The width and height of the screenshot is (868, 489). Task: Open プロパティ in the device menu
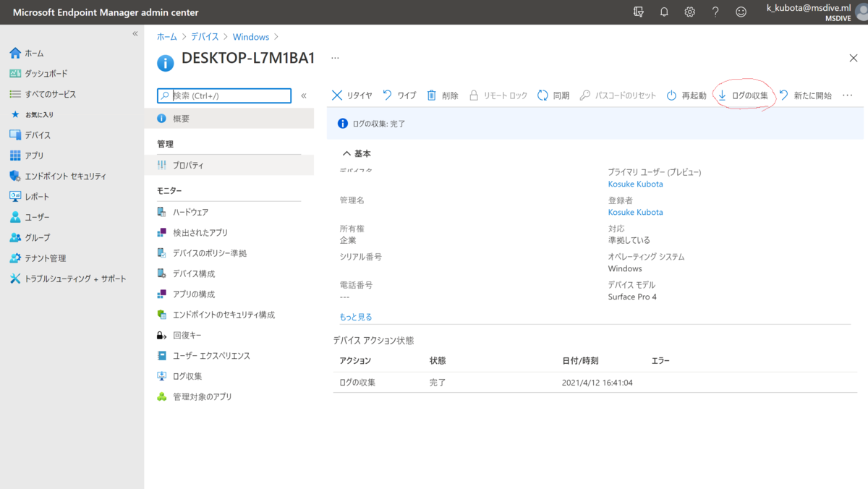(229, 165)
